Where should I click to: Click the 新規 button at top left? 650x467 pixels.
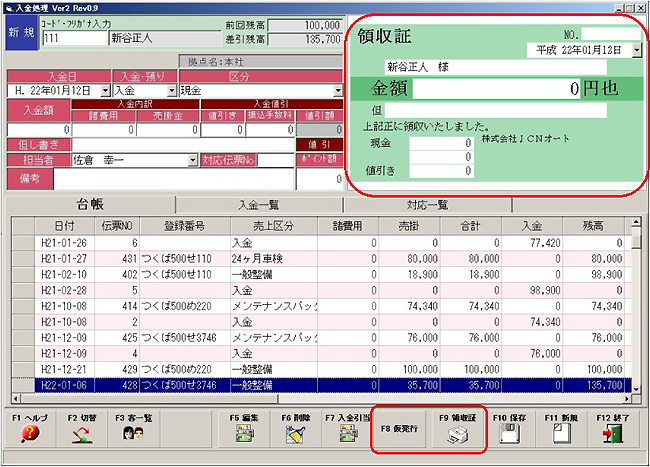point(20,31)
